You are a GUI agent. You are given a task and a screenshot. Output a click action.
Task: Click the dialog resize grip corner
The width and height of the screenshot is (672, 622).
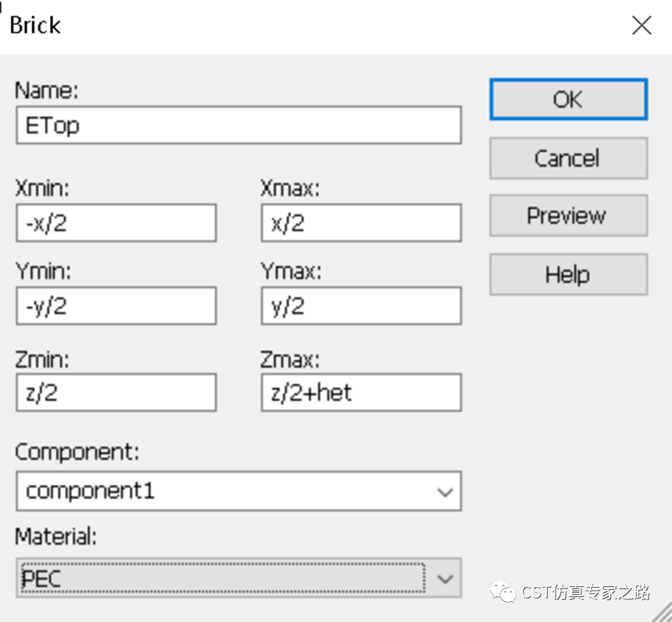(x=661, y=612)
